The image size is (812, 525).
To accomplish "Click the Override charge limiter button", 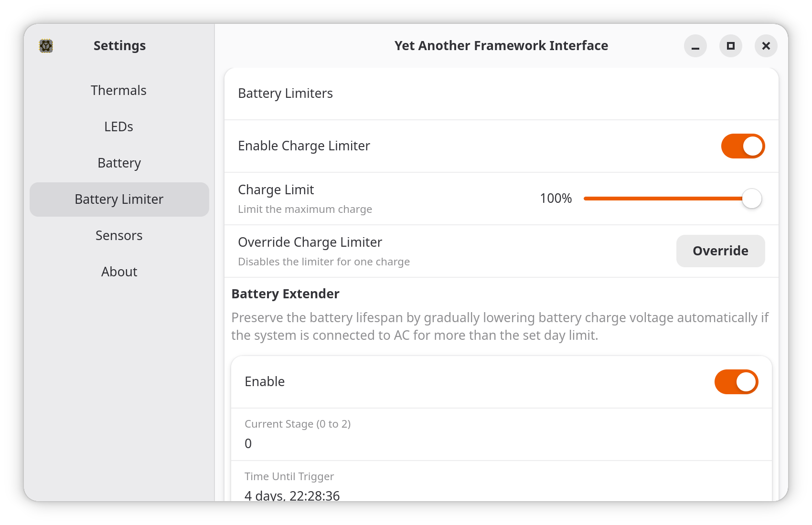I will point(720,251).
